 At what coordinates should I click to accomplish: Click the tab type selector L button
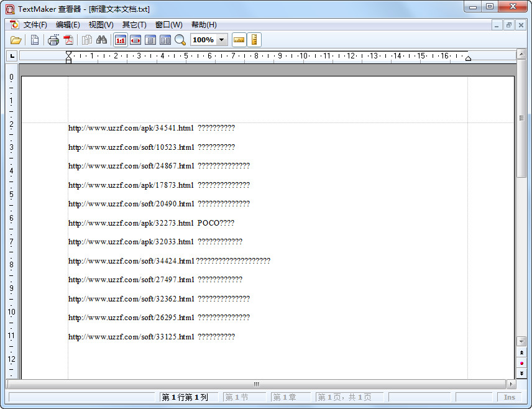[12, 56]
